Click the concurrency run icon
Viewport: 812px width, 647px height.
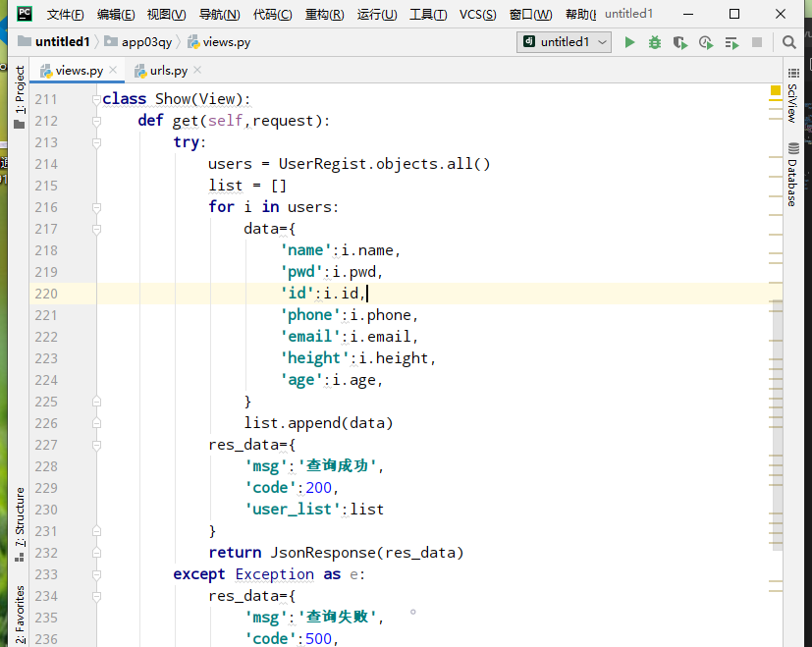[731, 42]
